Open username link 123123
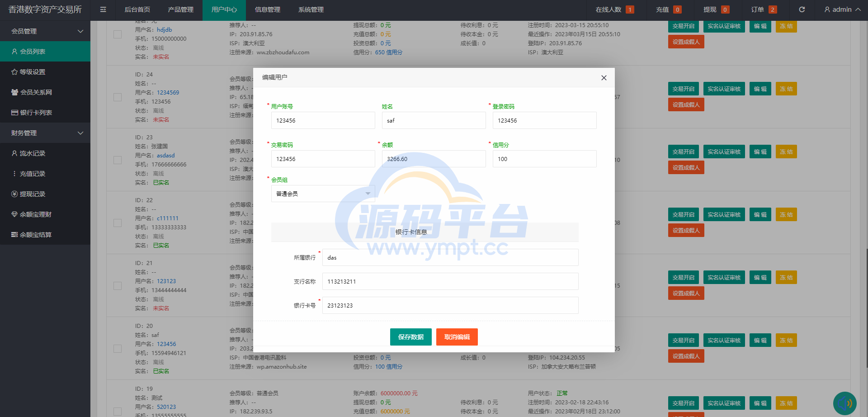The height and width of the screenshot is (417, 868). click(x=166, y=281)
